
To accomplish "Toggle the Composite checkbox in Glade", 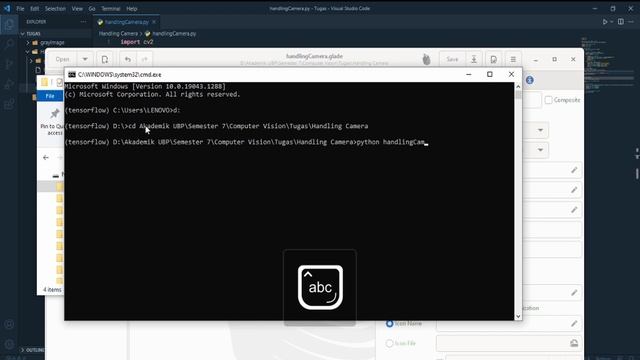I will coord(548,100).
